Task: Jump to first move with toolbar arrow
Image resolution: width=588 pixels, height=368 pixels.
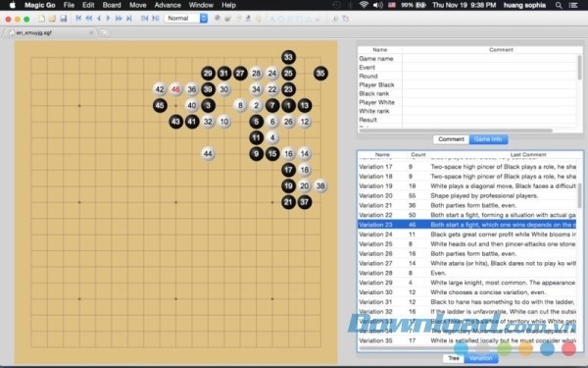Action: 78,19
